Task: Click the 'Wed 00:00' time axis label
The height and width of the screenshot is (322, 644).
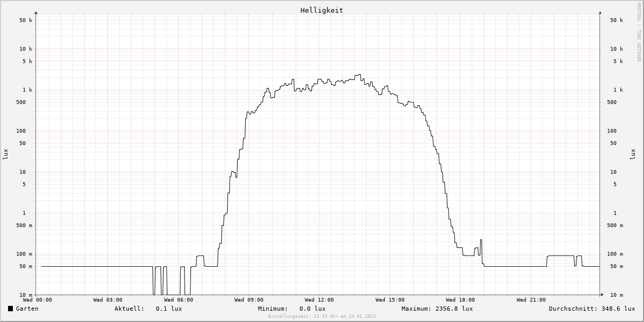Action: [38, 300]
